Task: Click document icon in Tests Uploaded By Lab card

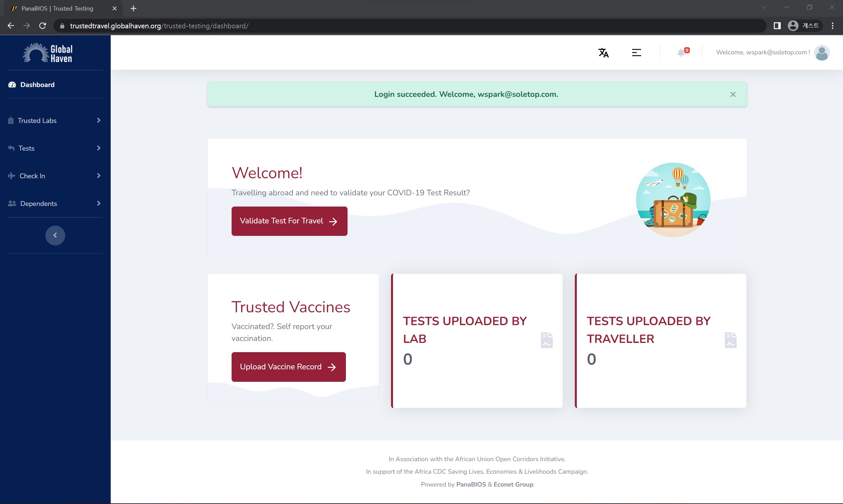Action: [547, 340]
